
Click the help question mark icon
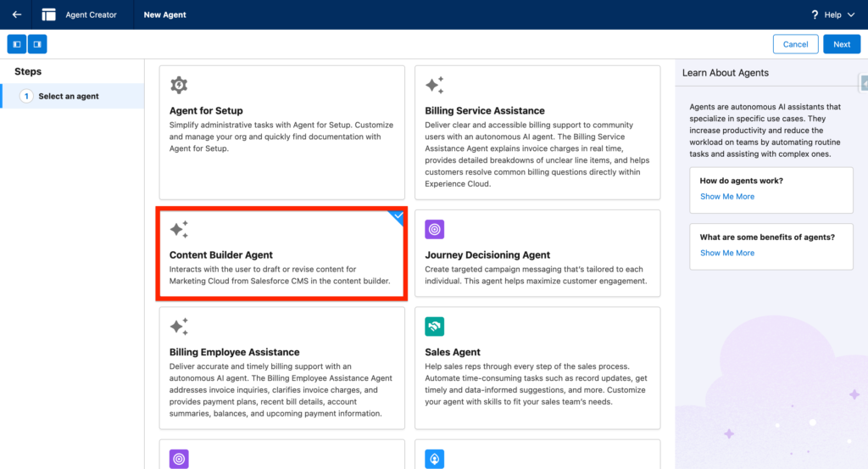click(x=815, y=14)
